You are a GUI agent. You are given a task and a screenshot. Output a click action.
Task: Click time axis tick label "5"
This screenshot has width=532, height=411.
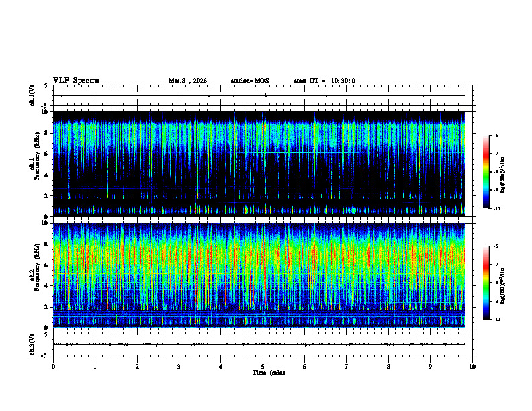tap(263, 367)
